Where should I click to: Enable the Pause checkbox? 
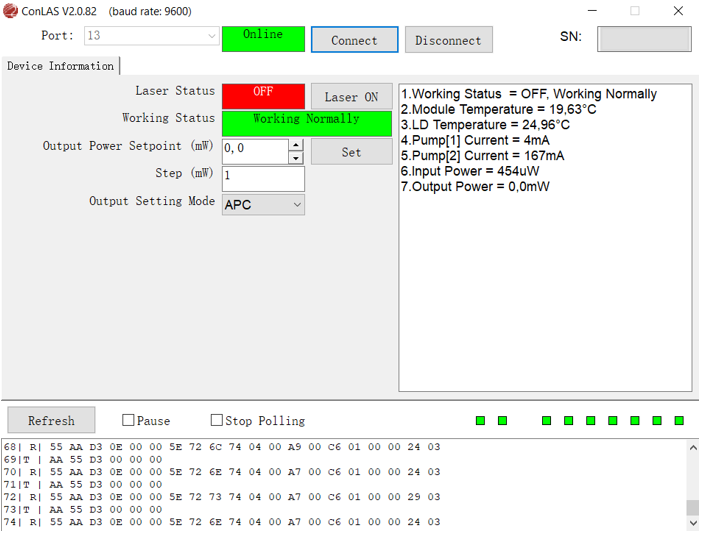point(128,421)
